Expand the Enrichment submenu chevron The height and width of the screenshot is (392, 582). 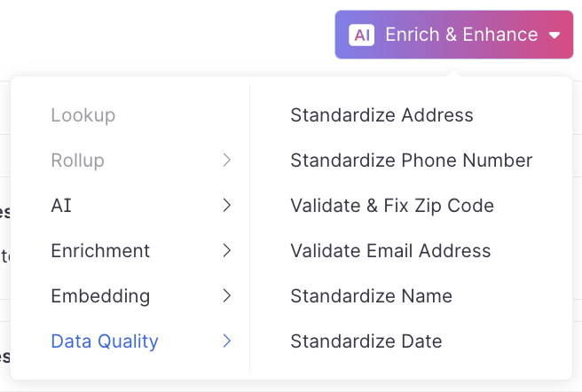[x=227, y=251]
